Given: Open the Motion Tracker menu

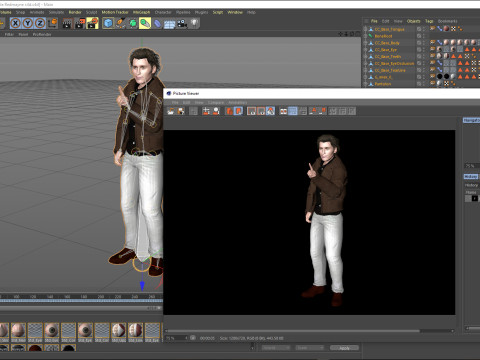Looking at the screenshot, I should pyautogui.click(x=115, y=12).
